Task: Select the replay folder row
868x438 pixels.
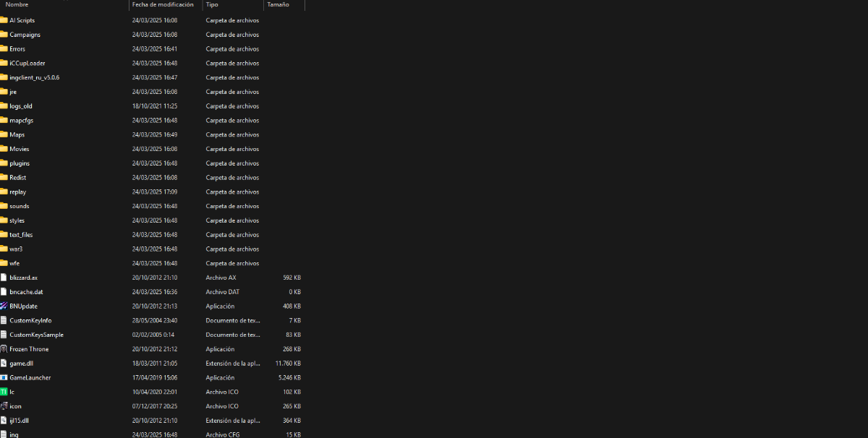Action: 18,192
